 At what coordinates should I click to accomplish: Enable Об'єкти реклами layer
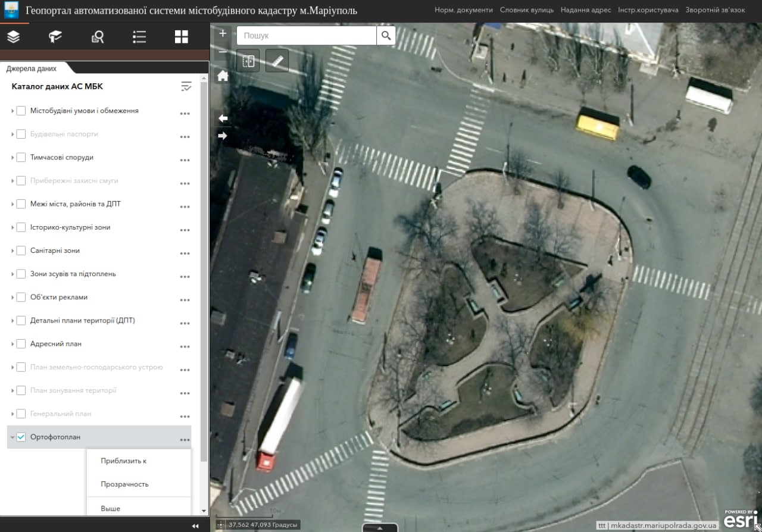pos(21,297)
